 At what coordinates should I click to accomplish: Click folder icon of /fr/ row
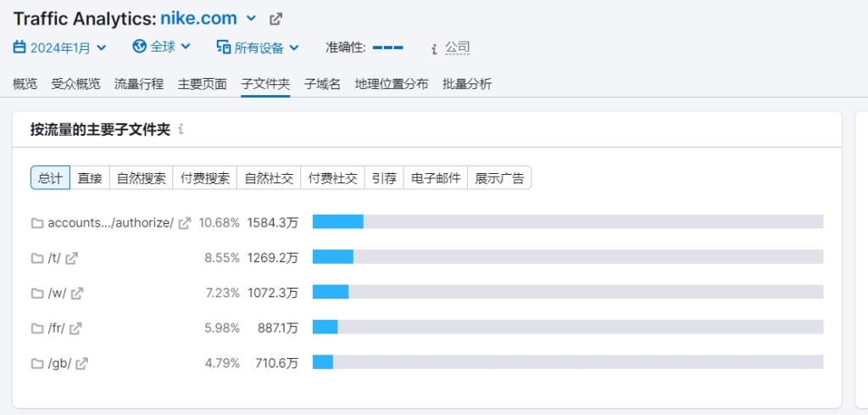coord(37,328)
